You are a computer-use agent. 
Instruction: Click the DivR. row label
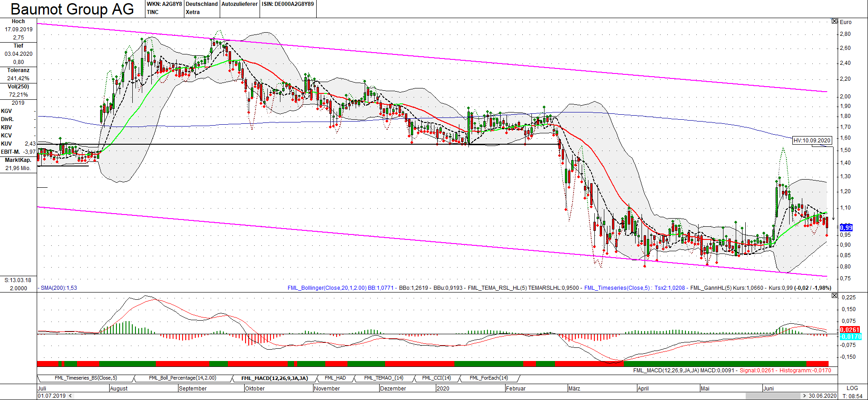(x=7, y=119)
